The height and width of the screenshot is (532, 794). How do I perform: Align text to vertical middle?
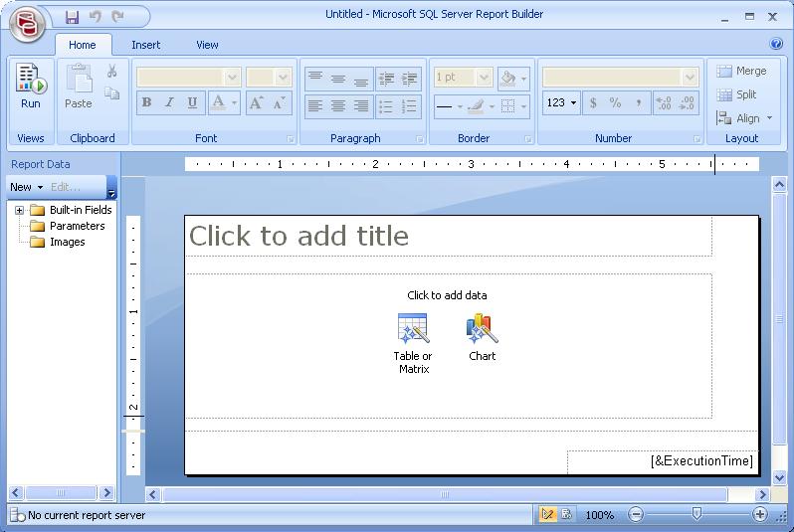[x=338, y=79]
